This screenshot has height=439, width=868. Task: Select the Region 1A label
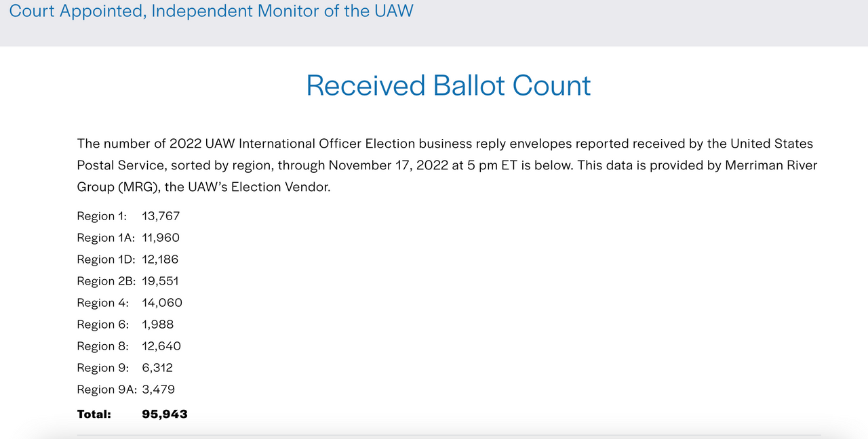click(106, 238)
